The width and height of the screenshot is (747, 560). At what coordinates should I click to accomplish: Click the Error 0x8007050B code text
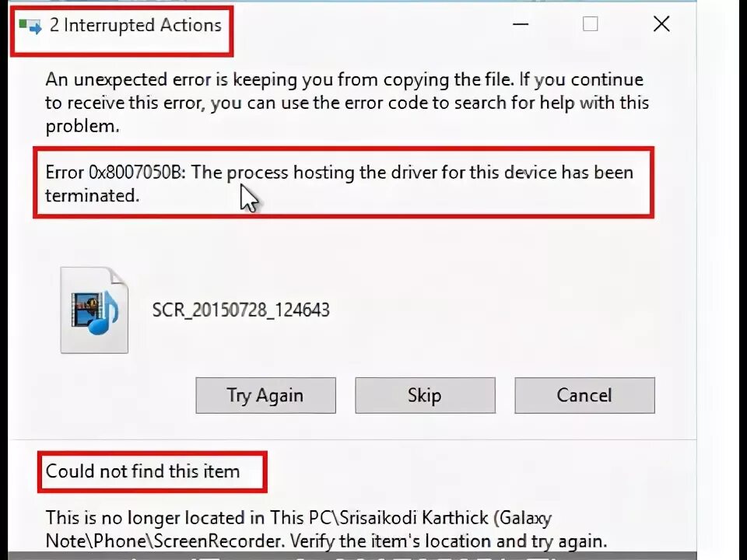pos(114,172)
